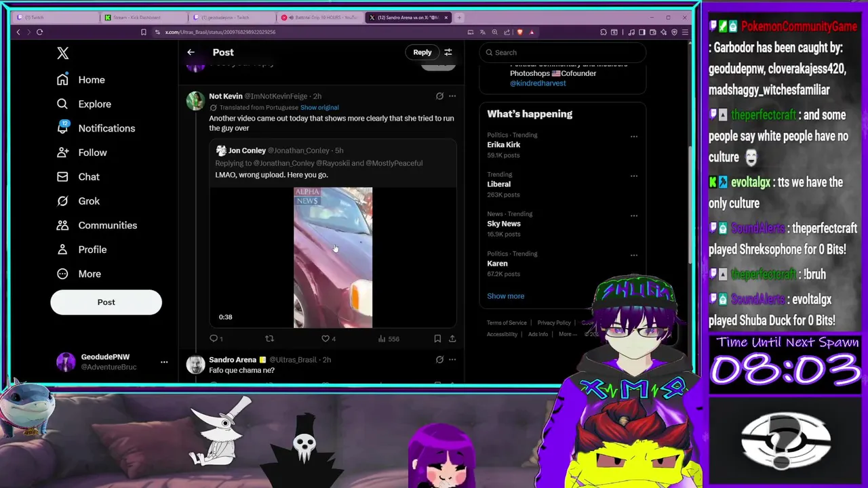Viewport: 868px width, 488px height.
Task: Bookmark Not Kevin's post
Action: pos(437,338)
